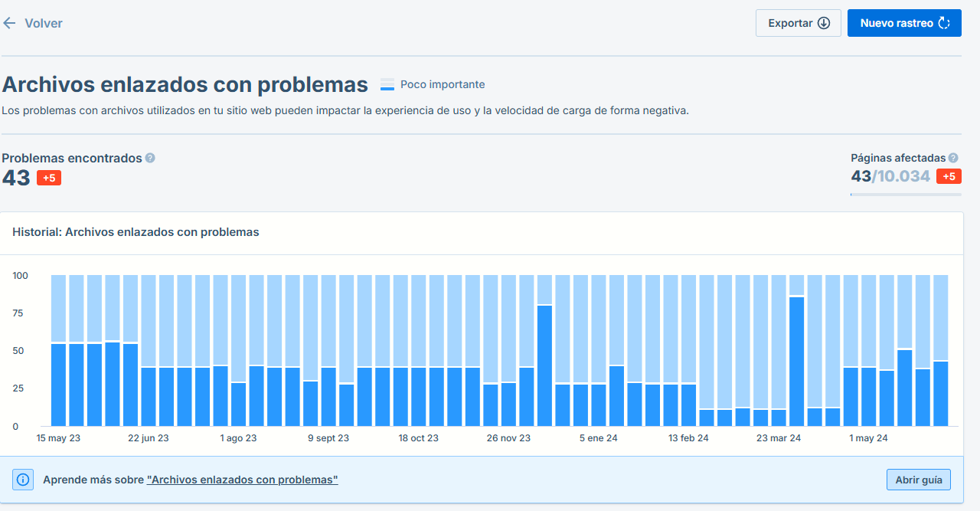Click the Poco importante severity indicator icon
980x511 pixels.
pyautogui.click(x=387, y=84)
